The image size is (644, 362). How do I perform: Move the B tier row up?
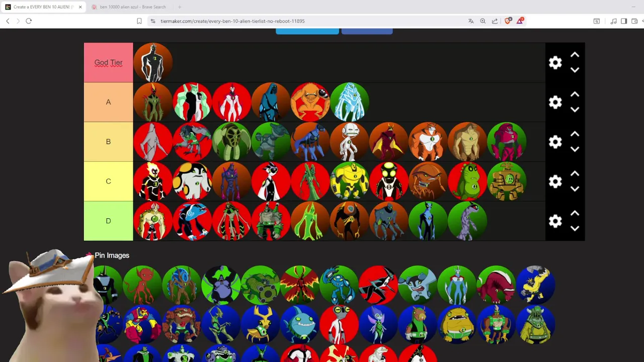click(x=575, y=134)
